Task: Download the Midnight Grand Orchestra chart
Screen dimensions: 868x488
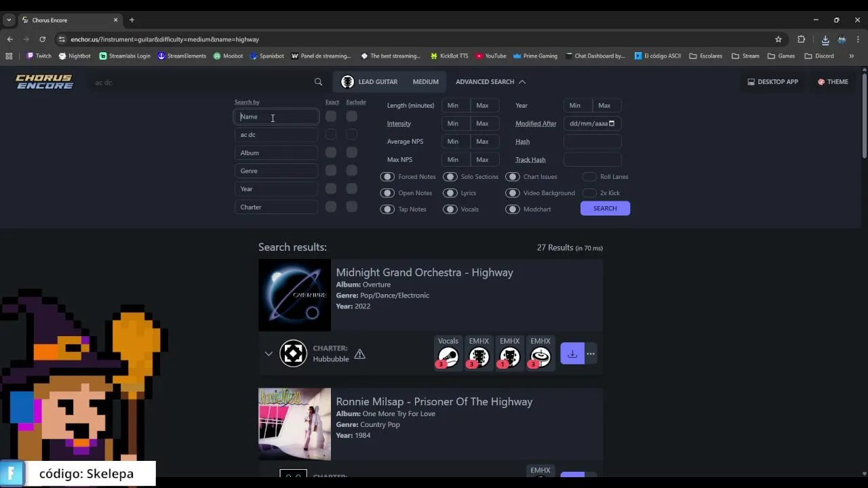Action: point(572,354)
